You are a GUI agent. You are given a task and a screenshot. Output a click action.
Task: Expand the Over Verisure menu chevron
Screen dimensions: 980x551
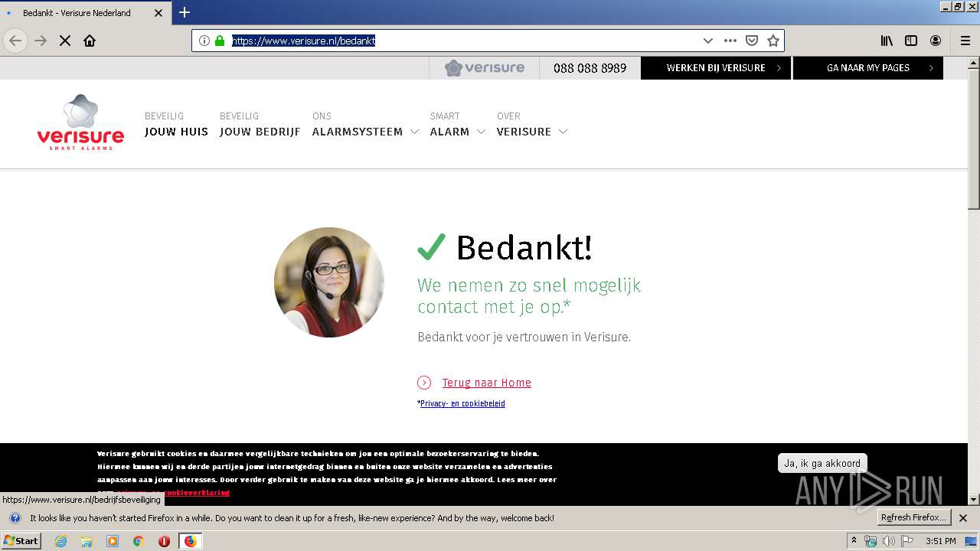[563, 132]
